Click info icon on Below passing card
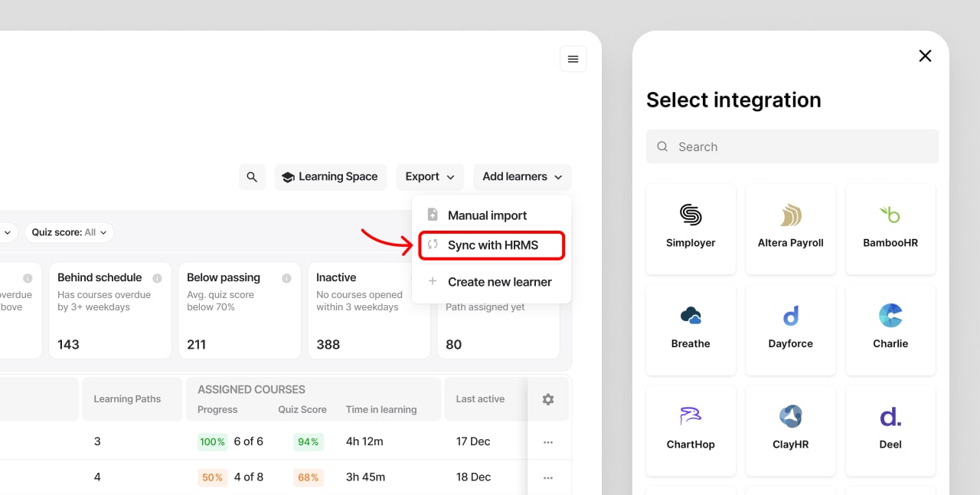 pyautogui.click(x=286, y=278)
